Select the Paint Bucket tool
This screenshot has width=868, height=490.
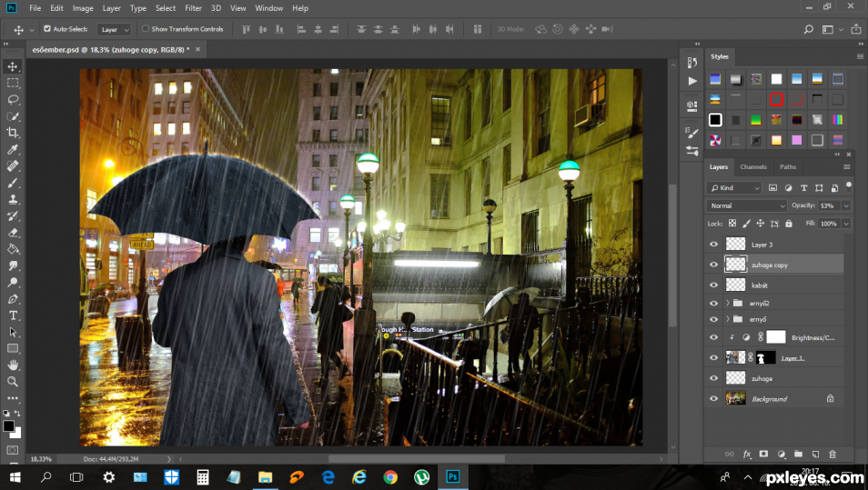[x=13, y=249]
